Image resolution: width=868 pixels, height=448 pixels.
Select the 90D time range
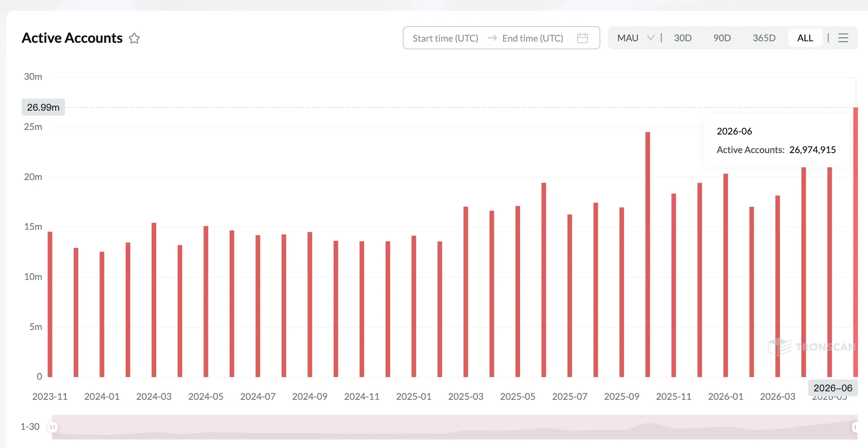[x=722, y=38]
